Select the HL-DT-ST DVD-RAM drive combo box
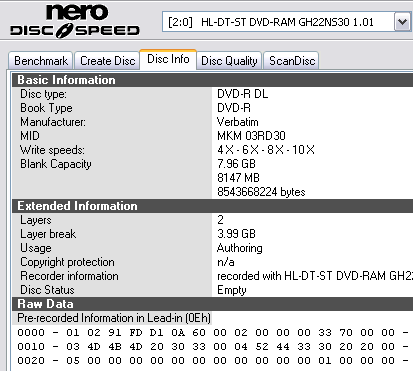The height and width of the screenshot is (371, 413). coord(286,22)
